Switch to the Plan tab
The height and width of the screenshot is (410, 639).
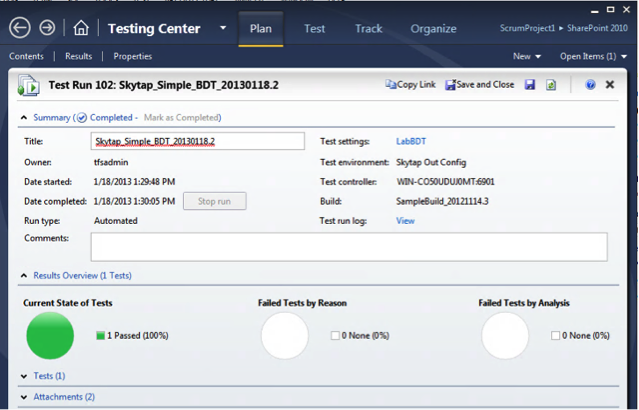pos(260,29)
